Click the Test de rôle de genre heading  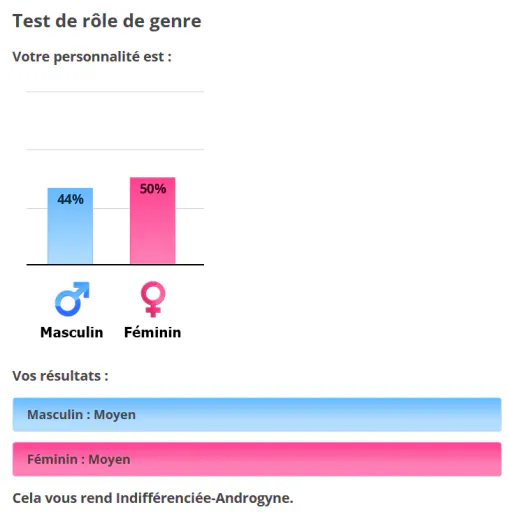[107, 21]
